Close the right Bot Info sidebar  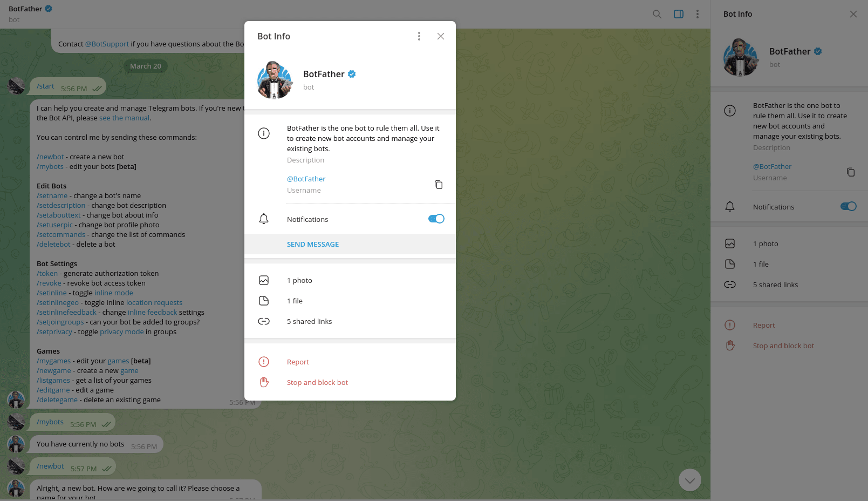(x=853, y=14)
